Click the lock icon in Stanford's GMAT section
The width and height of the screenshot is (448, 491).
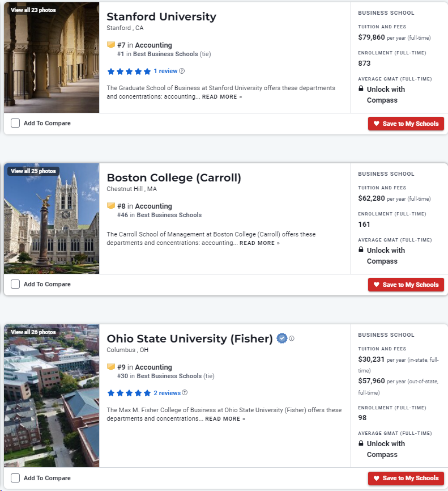pos(361,88)
